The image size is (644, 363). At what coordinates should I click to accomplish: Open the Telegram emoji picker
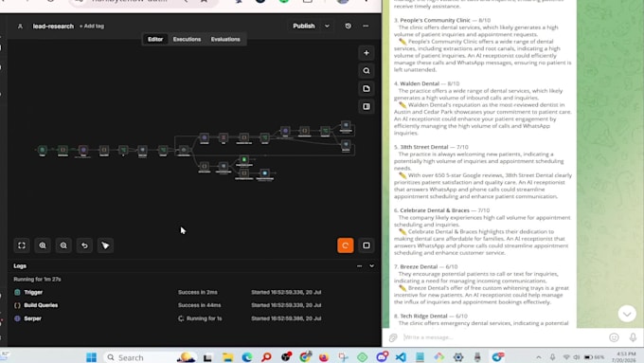[x=614, y=337]
